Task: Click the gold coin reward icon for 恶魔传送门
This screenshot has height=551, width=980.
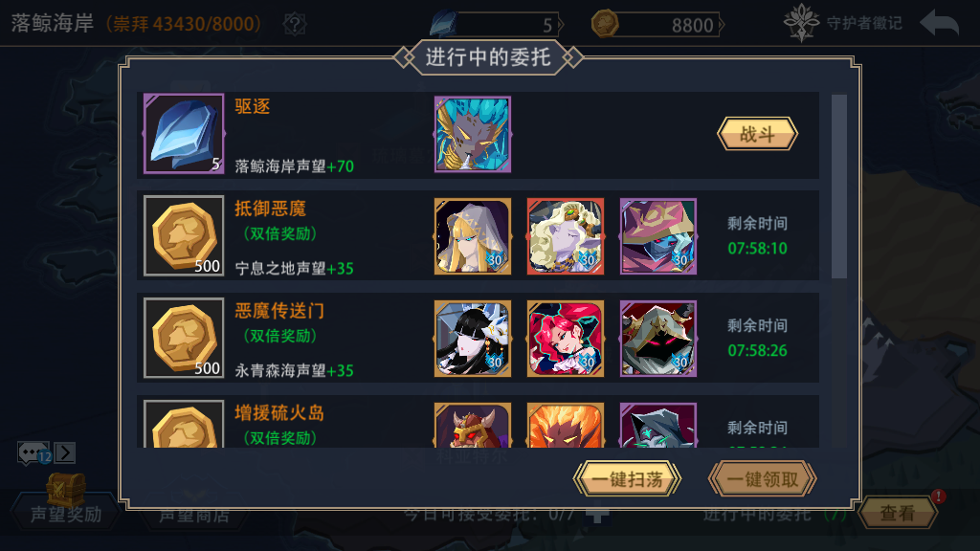Action: pos(184,338)
